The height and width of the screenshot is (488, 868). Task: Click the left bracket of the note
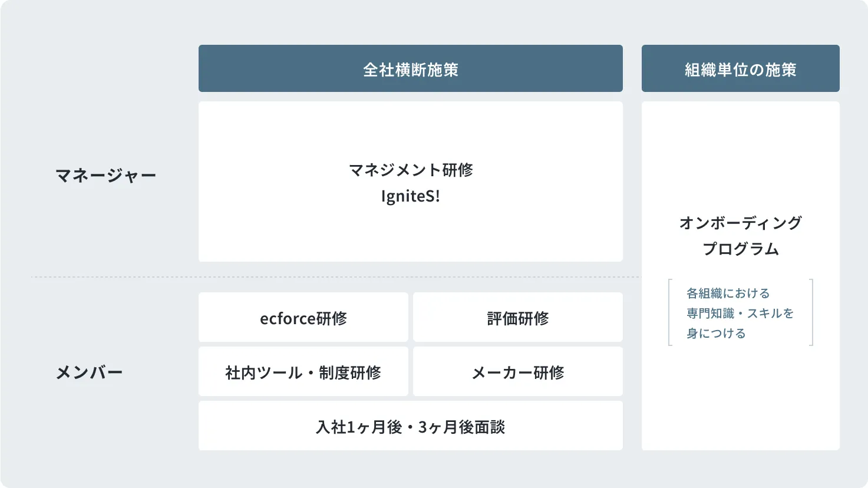click(x=670, y=312)
